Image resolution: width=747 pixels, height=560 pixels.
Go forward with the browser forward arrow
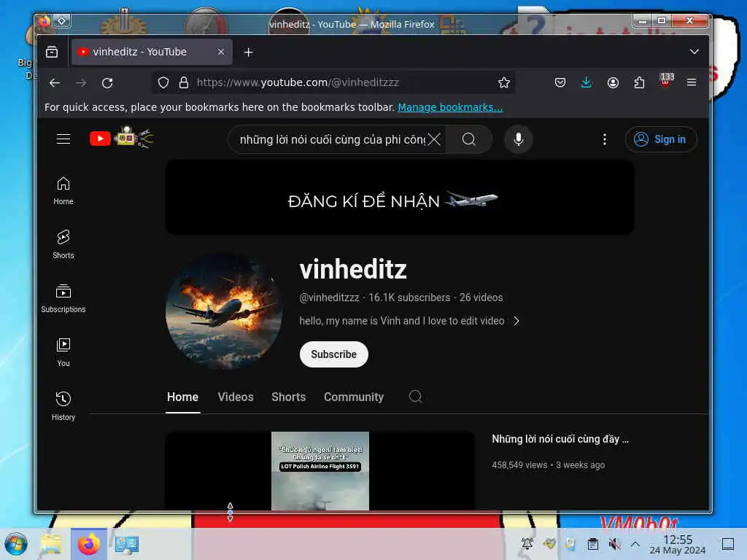pyautogui.click(x=82, y=83)
